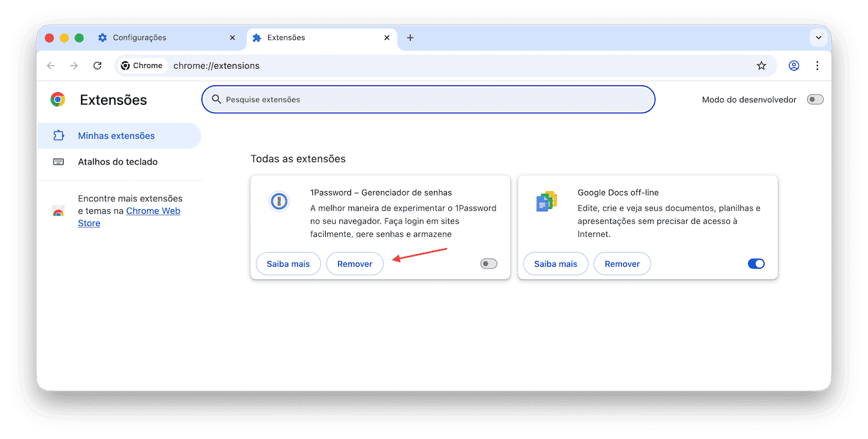Enable the 1Password extension toggle
The height and width of the screenshot is (439, 868).
tap(488, 264)
